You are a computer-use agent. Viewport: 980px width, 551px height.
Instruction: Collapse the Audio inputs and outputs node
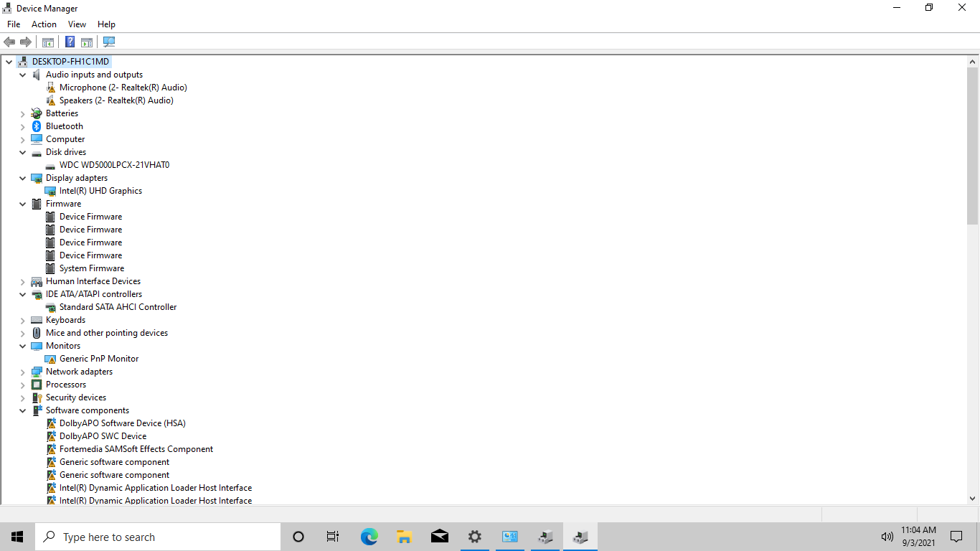[x=23, y=75]
